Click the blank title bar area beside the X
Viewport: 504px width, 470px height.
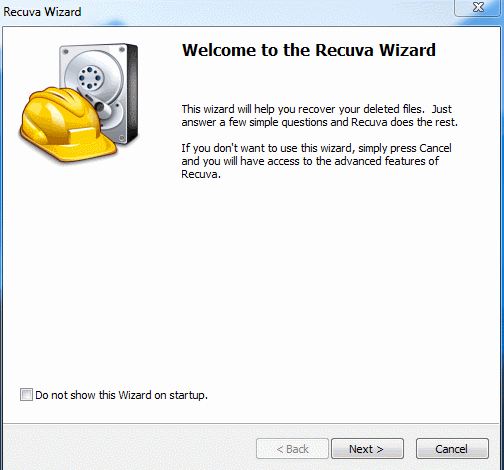[267, 12]
